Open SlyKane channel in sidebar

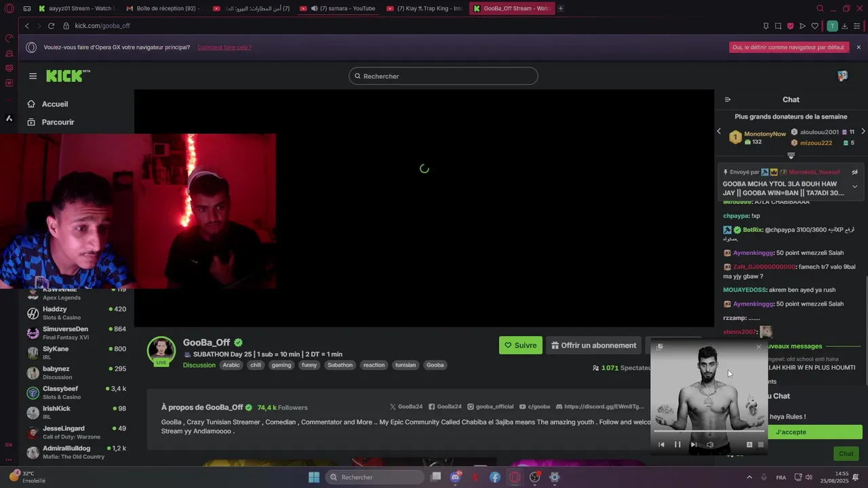(x=76, y=352)
